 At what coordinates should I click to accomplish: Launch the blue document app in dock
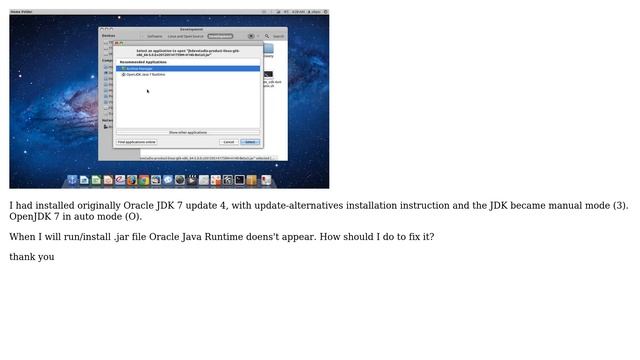(84, 180)
